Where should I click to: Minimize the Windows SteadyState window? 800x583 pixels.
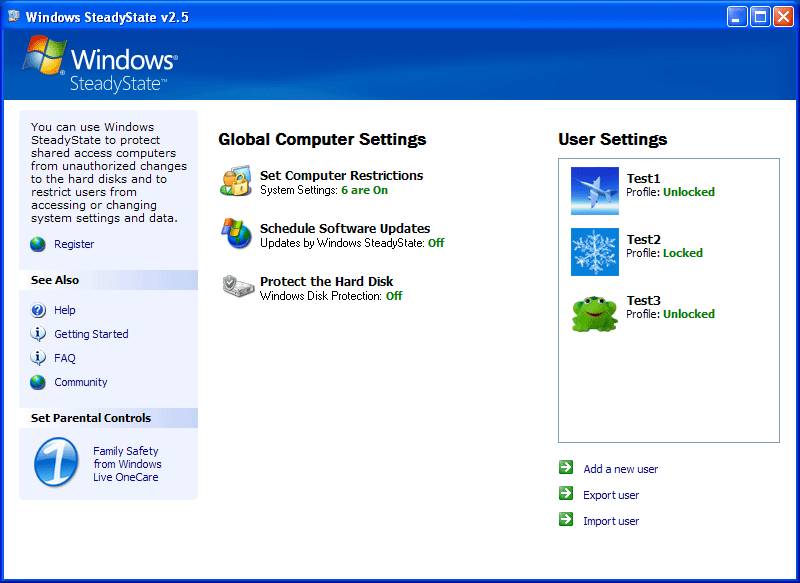[736, 17]
